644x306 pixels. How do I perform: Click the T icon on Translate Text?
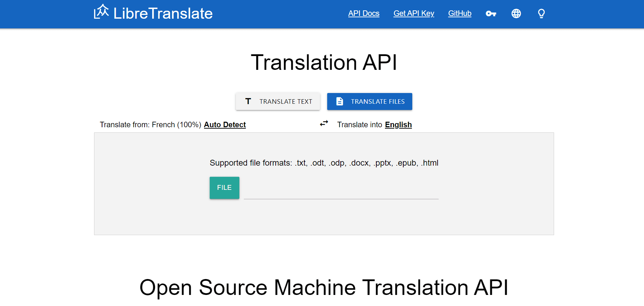[x=248, y=101]
